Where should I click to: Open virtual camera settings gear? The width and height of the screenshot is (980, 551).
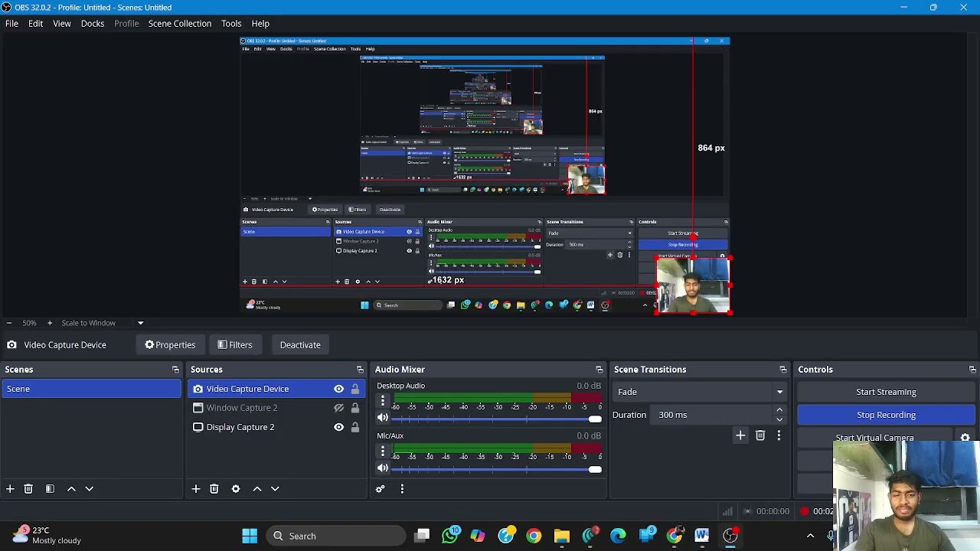click(965, 439)
